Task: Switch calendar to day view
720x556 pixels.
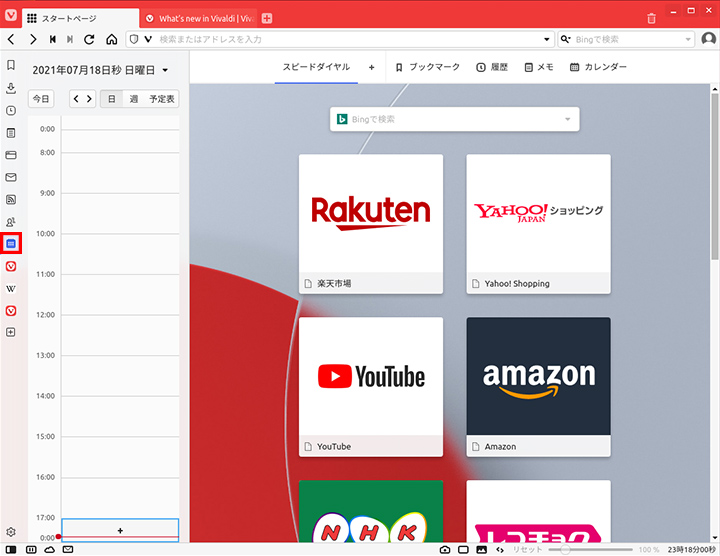Action: coord(112,99)
